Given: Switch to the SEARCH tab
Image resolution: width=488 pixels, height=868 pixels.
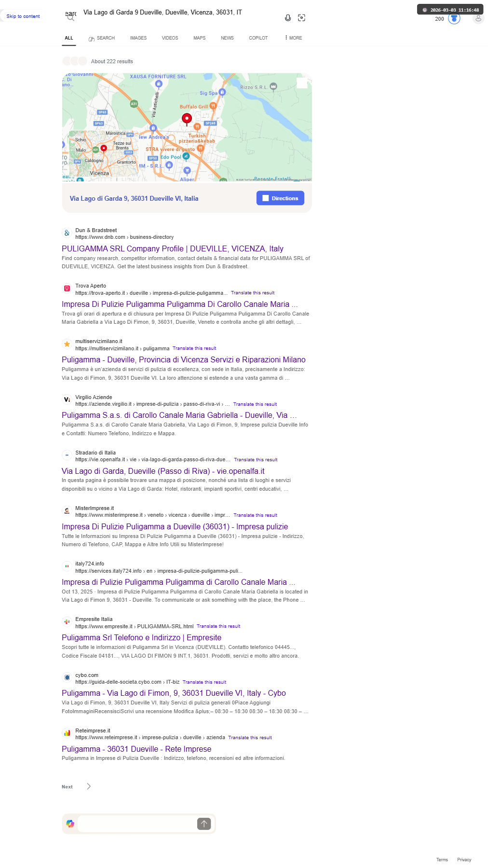Looking at the screenshot, I should [x=102, y=38].
